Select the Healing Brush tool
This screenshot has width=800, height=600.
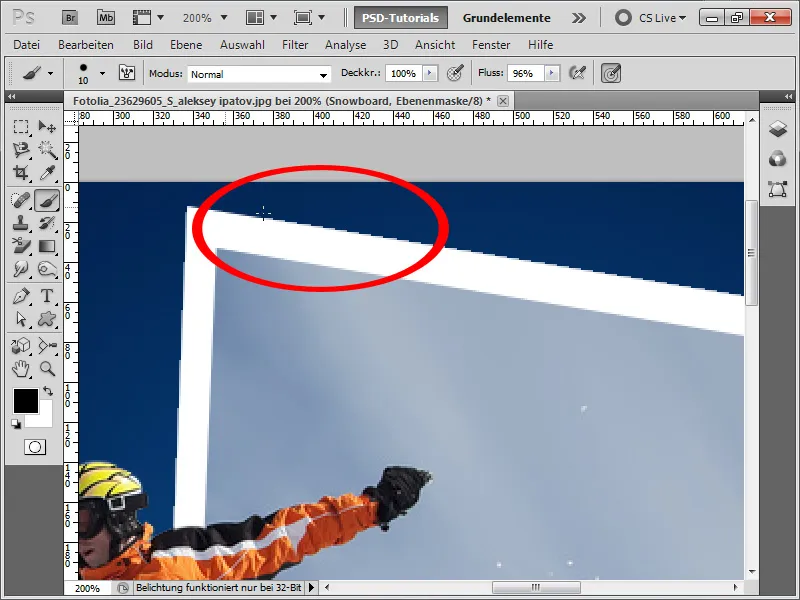point(21,200)
